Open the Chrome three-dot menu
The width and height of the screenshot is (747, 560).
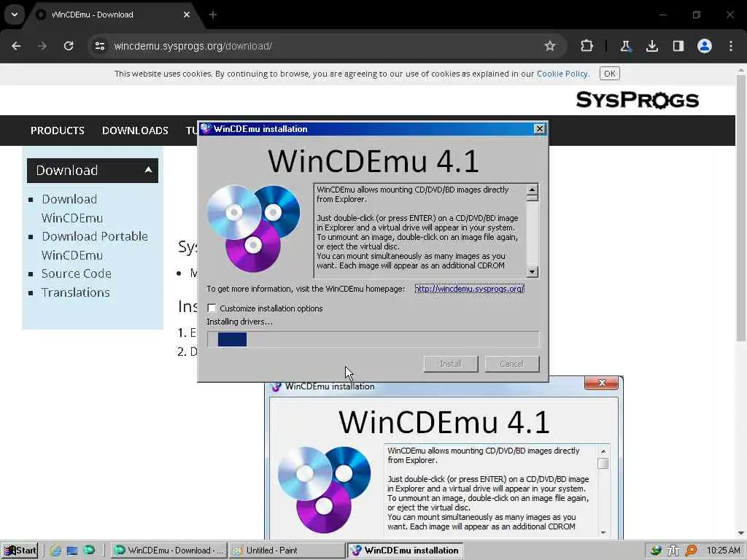(x=731, y=46)
